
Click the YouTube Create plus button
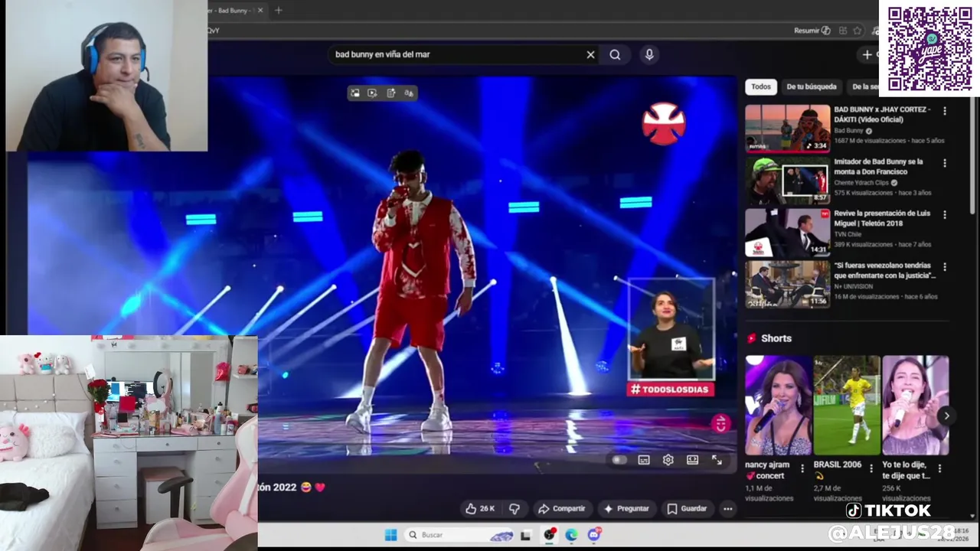point(867,54)
